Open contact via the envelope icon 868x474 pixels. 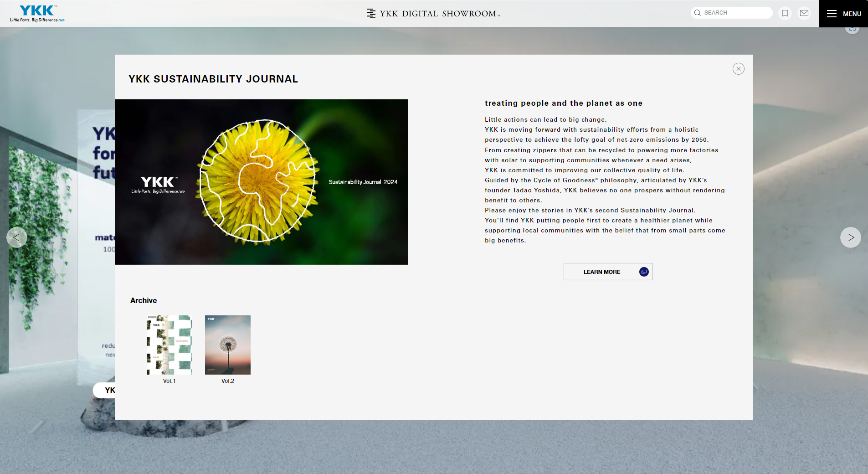pyautogui.click(x=804, y=13)
